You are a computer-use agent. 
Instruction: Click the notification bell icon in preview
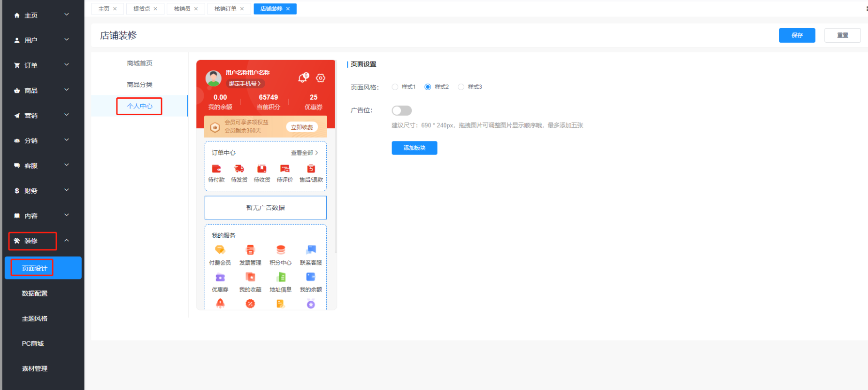[303, 78]
